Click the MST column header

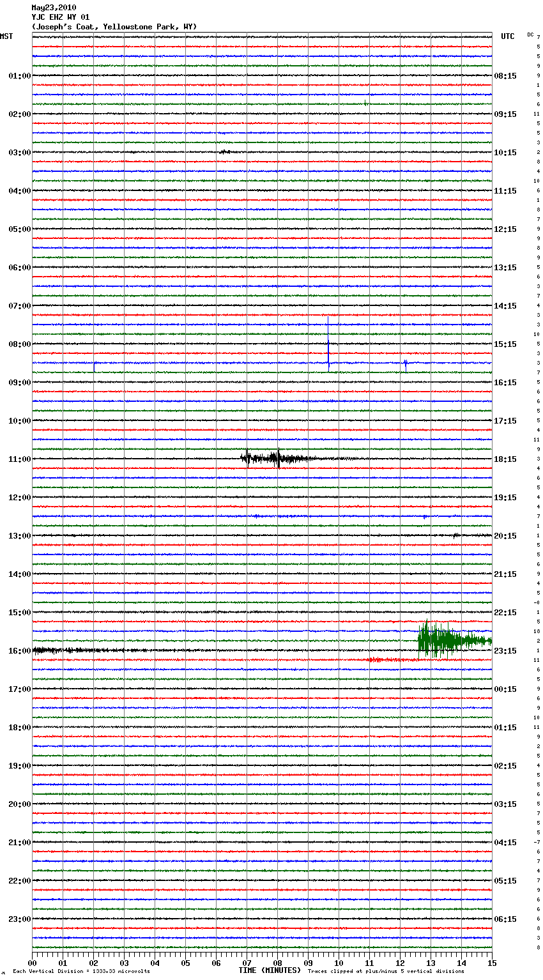click(6, 36)
